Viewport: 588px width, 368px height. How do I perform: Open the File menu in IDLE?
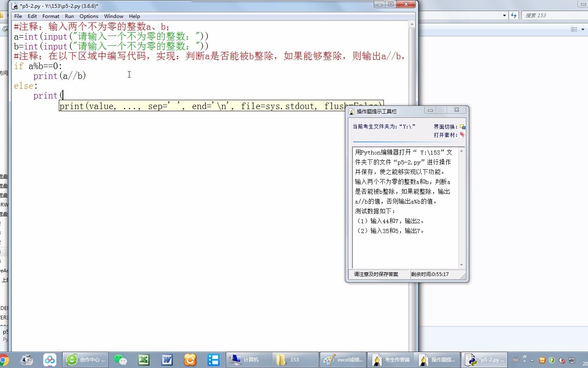coord(18,16)
